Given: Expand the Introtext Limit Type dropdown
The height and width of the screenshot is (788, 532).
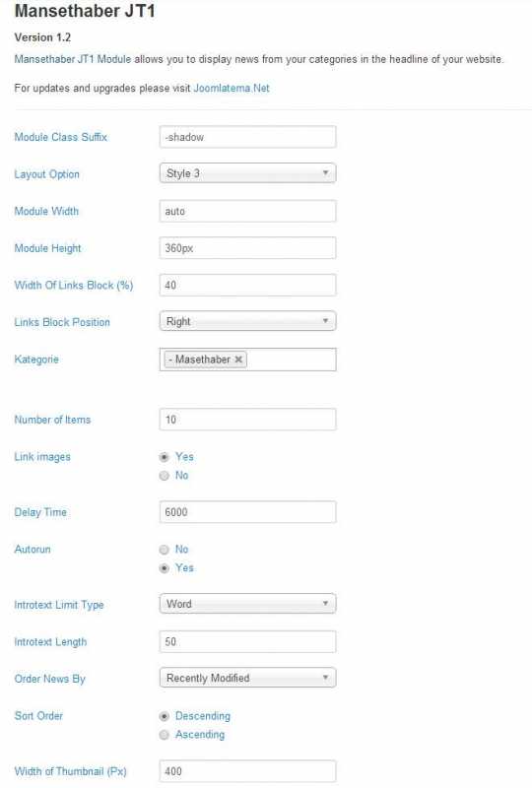Looking at the screenshot, I should 248,604.
